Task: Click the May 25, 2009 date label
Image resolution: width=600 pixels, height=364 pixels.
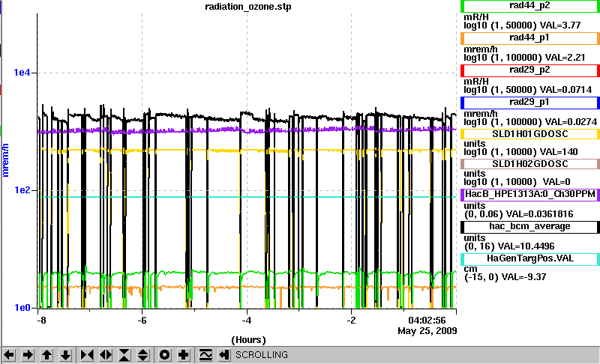Action: (x=427, y=331)
